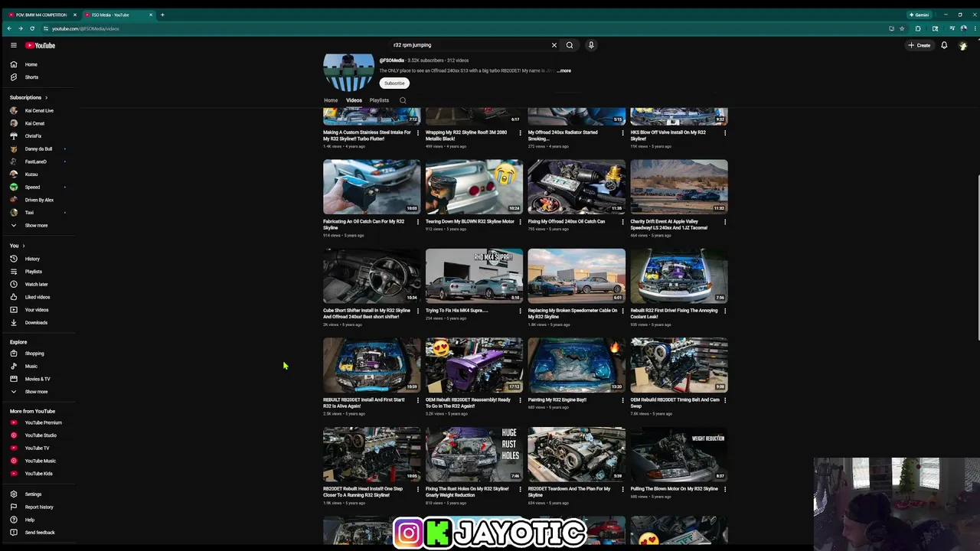Open Movies & TV
Image resolution: width=980 pixels, height=551 pixels.
38,379
